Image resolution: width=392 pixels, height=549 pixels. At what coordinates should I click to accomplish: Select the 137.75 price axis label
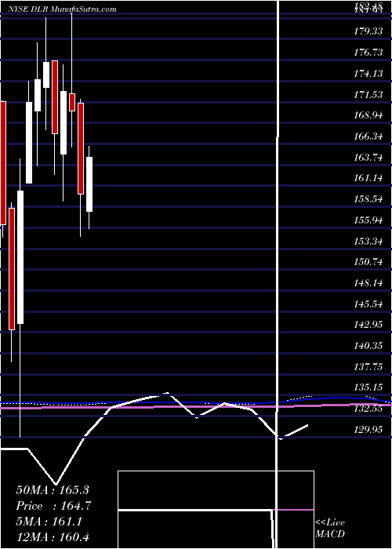367,367
